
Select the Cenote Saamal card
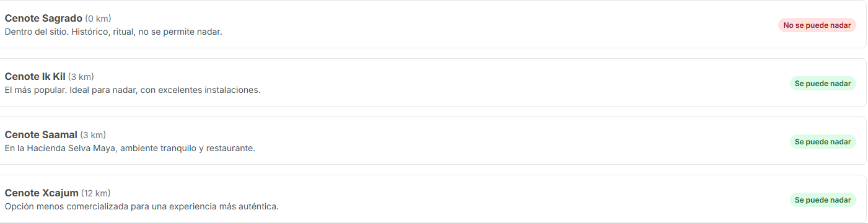[432, 141]
